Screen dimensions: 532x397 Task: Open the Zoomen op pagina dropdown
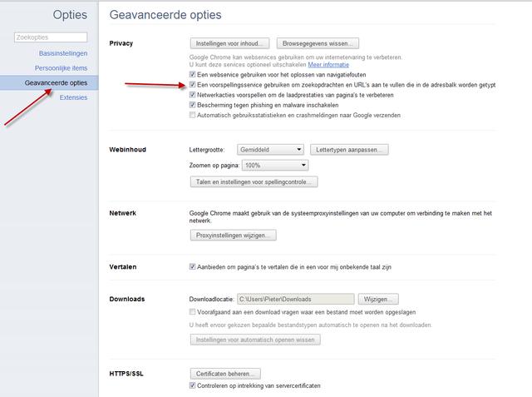point(273,166)
